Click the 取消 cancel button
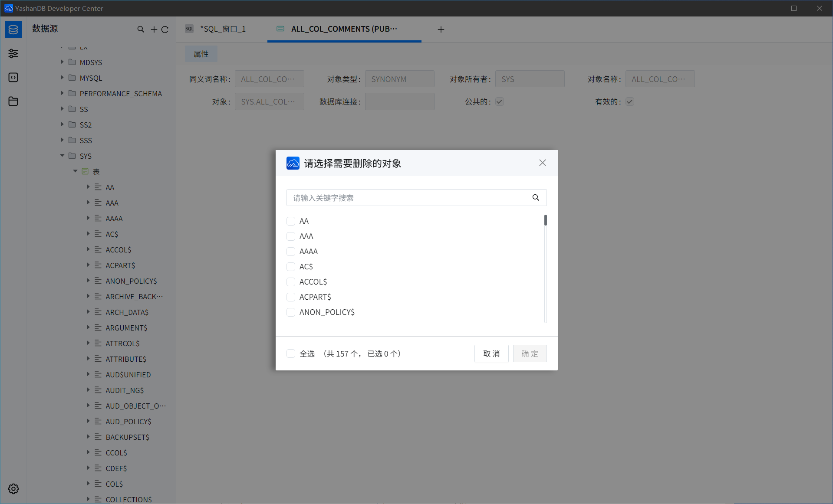Screen dimensions: 833x504 coord(491,353)
